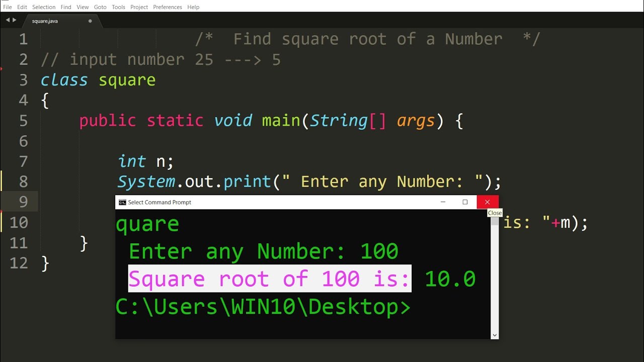Click the class name 'square' on line 3
644x362 pixels.
click(127, 80)
